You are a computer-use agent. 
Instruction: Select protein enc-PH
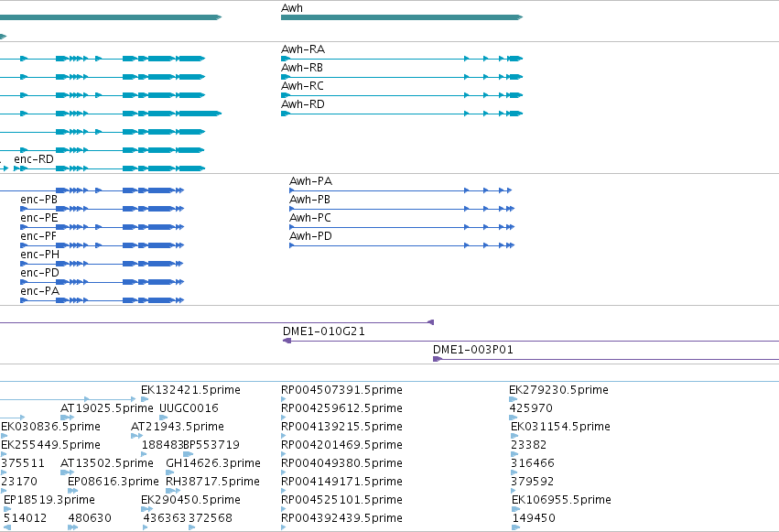coord(103,264)
